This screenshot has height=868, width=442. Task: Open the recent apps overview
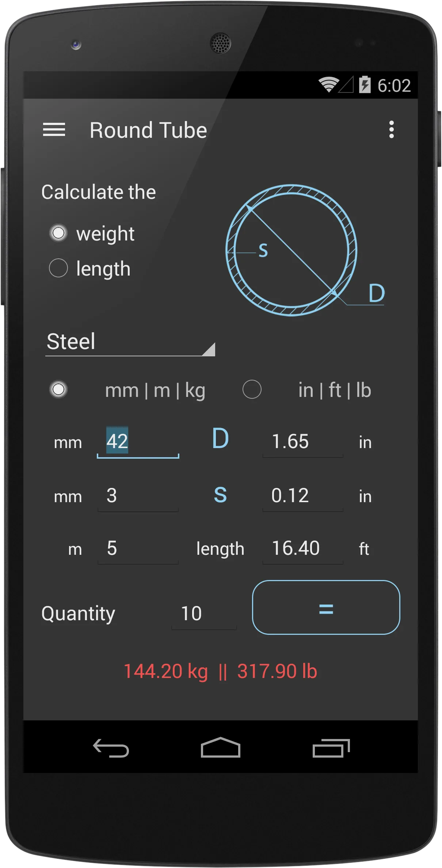331,747
